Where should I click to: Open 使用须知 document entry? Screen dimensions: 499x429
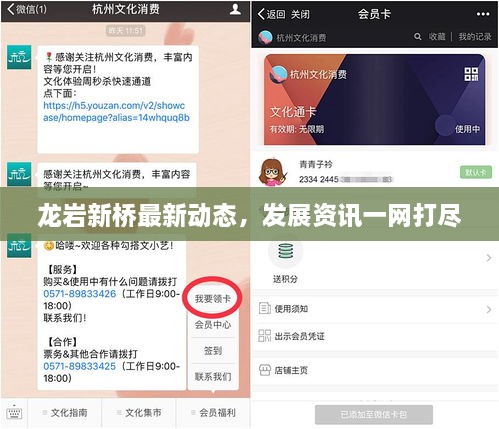[x=283, y=309]
